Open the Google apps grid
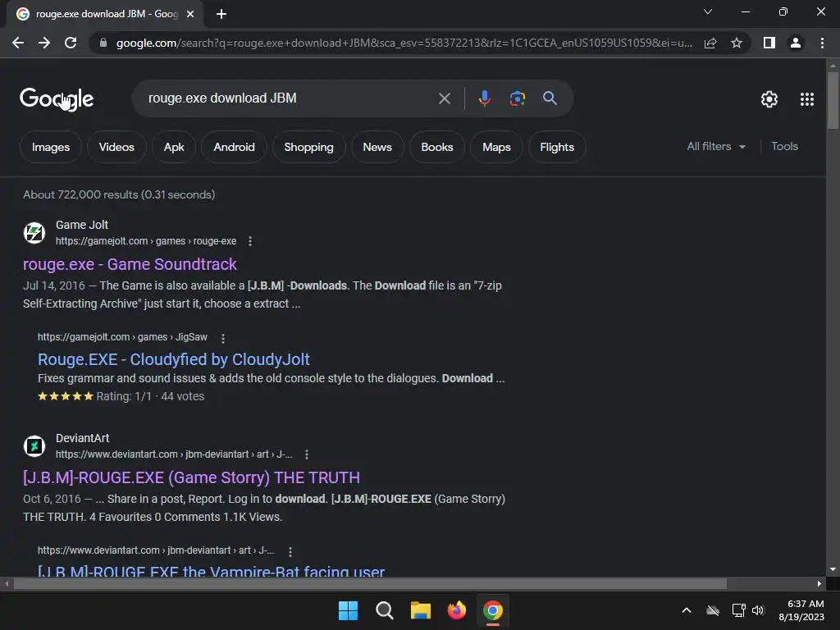 coord(807,99)
